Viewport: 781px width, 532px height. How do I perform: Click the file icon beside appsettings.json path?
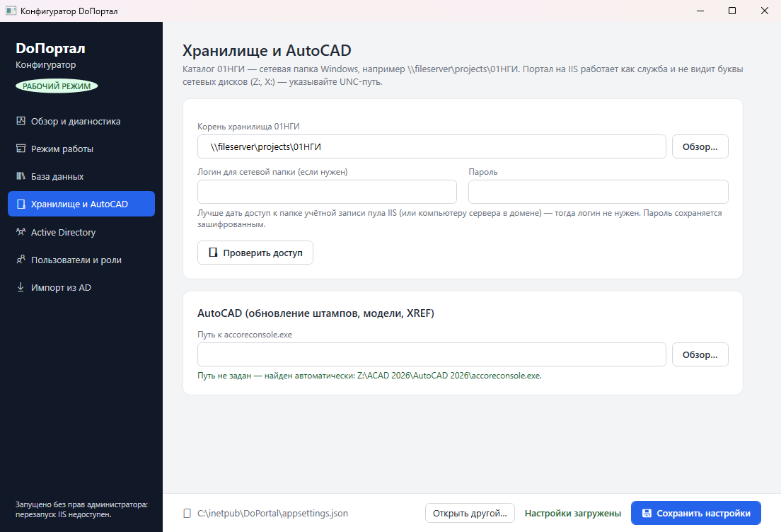[x=187, y=514]
